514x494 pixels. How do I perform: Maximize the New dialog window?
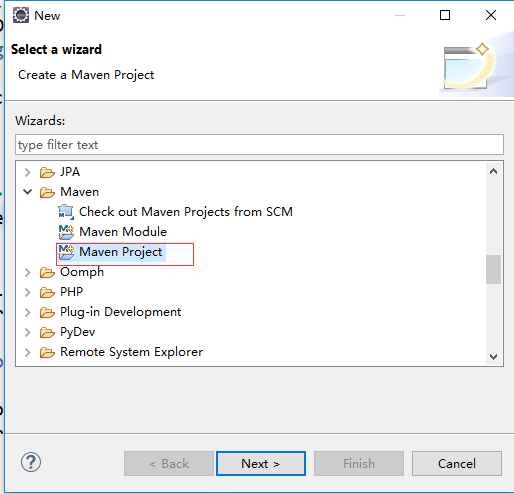point(445,15)
